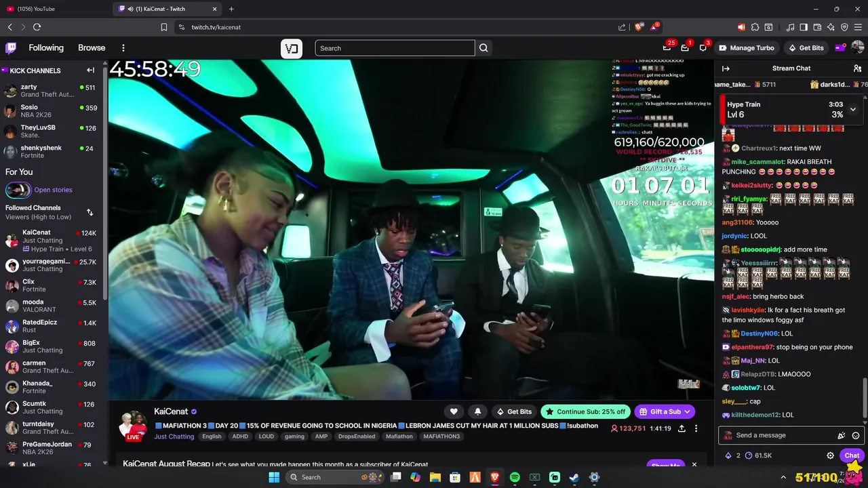868x488 pixels.
Task: Click the channel points balance 61.5K
Action: (758, 455)
